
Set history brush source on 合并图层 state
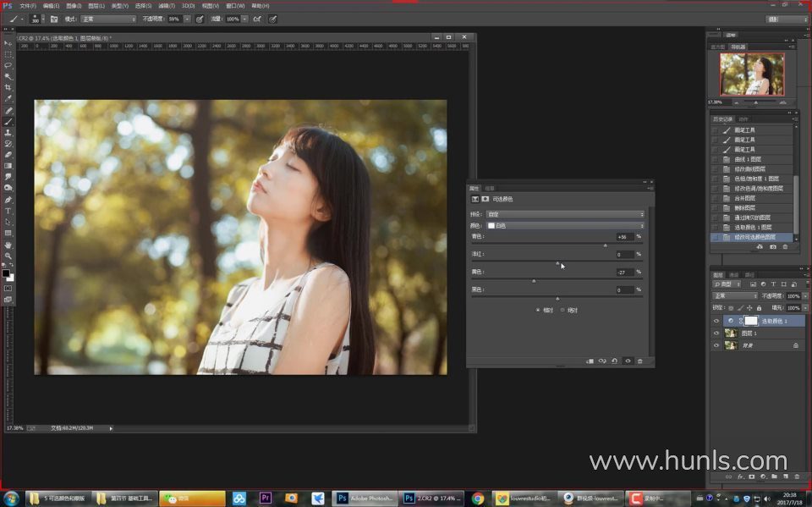point(716,198)
